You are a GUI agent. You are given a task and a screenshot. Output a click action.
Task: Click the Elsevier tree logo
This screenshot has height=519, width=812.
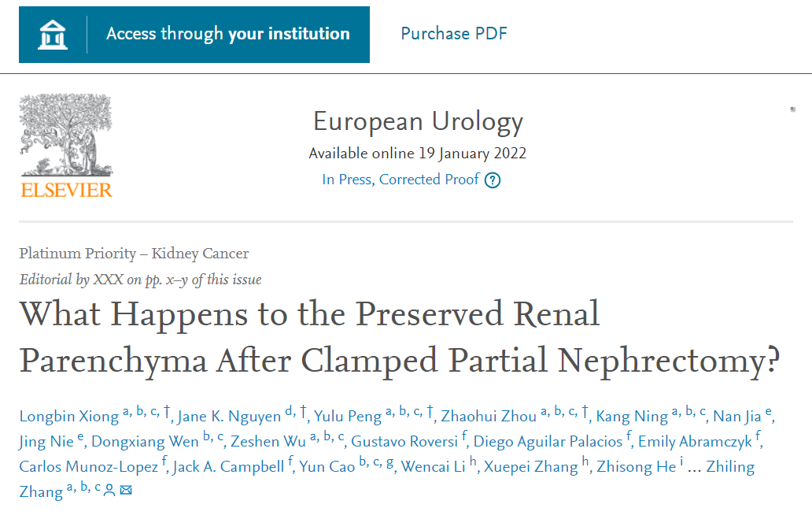pos(66,135)
